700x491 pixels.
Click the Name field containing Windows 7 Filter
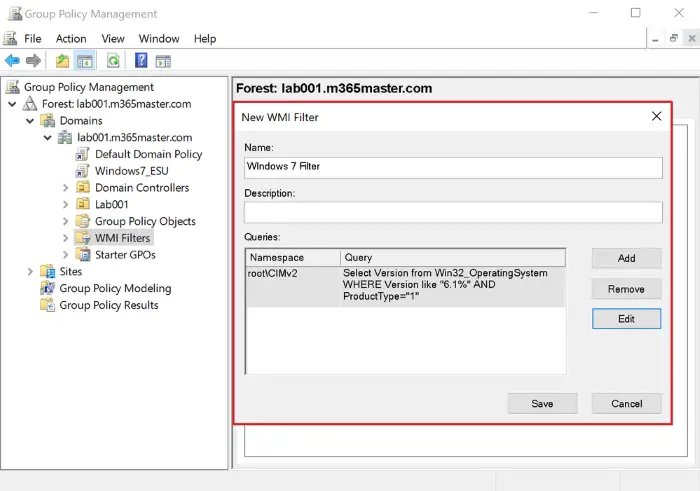pyautogui.click(x=453, y=167)
